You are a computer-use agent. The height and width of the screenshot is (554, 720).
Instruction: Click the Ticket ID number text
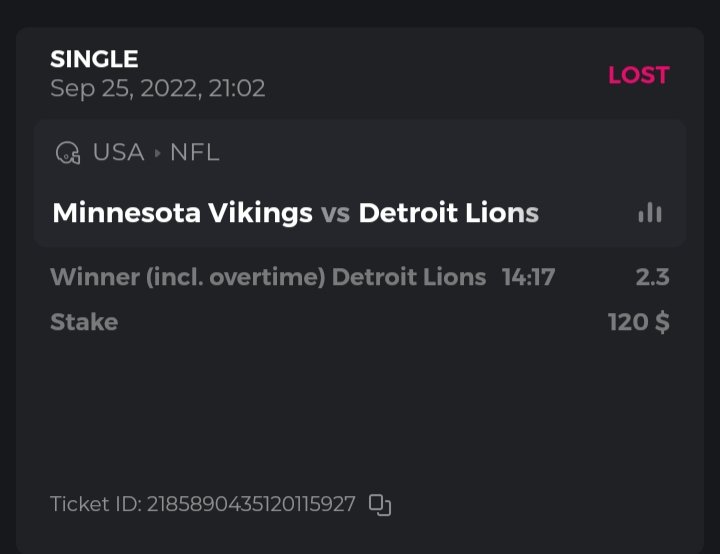click(x=250, y=505)
